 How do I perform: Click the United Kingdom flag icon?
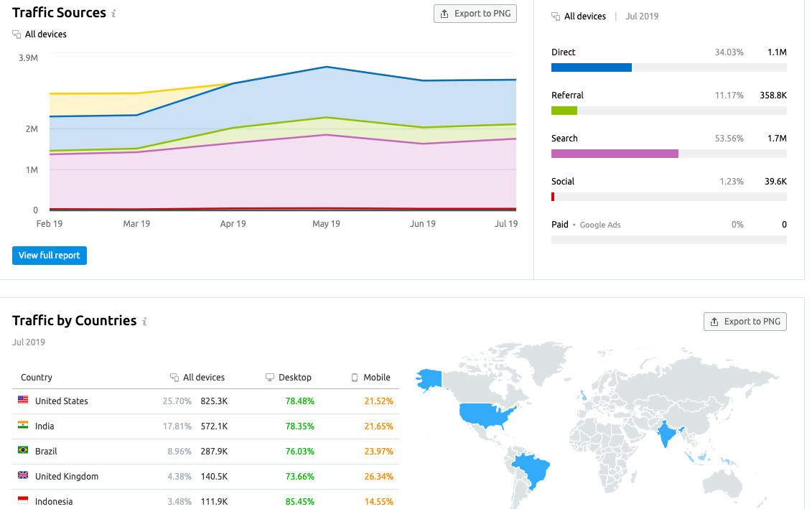tap(23, 476)
